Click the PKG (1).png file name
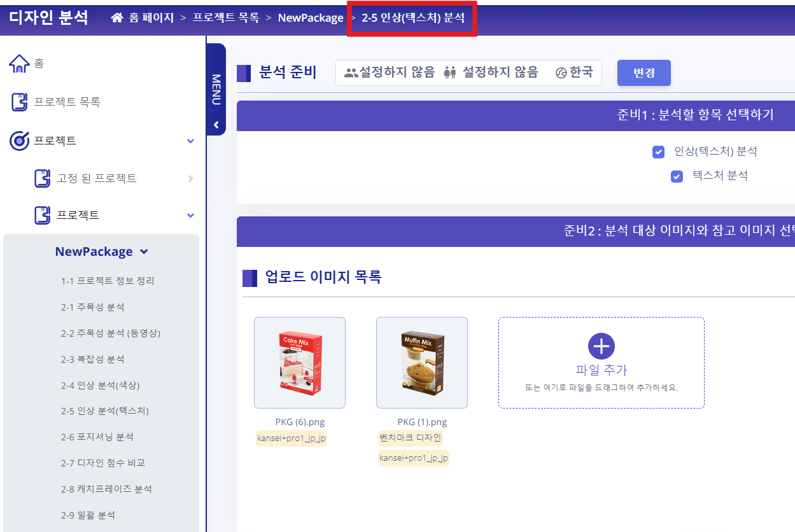Viewport: 795px width, 532px height. tap(422, 422)
